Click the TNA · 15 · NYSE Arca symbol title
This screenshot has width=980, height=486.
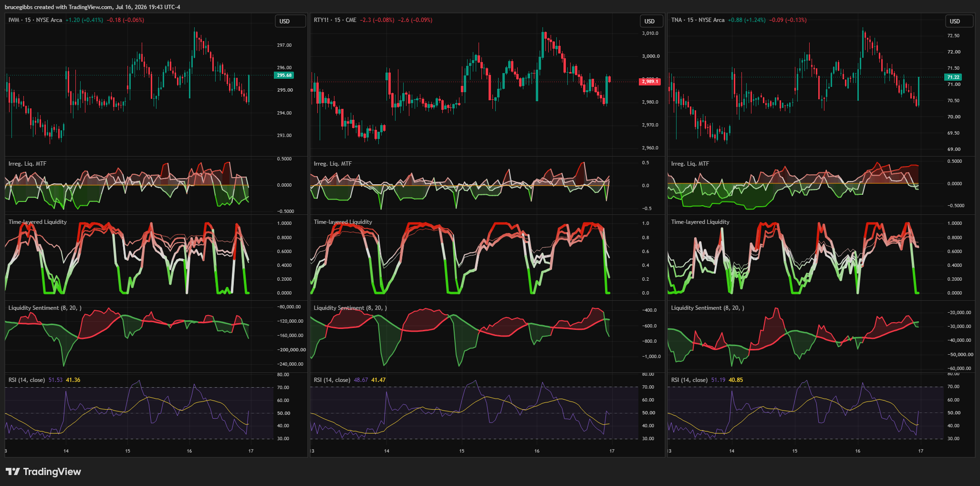pos(698,20)
